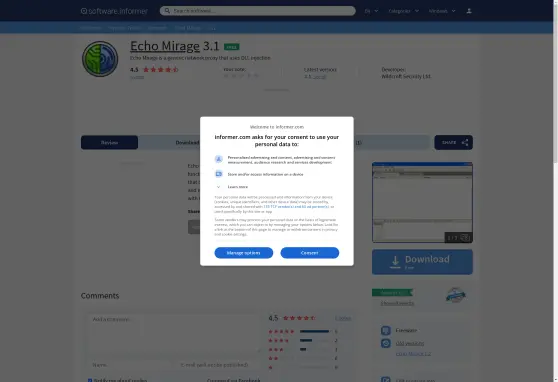Open the Windows platform dropdown
This screenshot has height=382, width=558.
click(442, 11)
